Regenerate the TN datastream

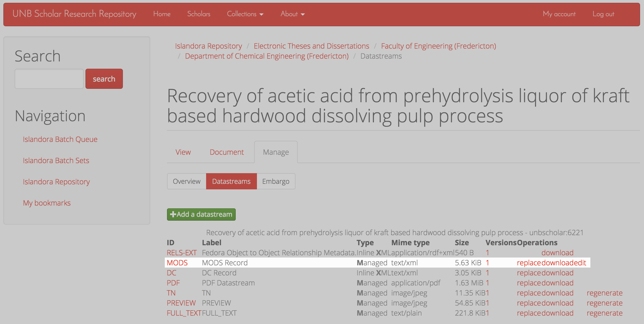point(604,293)
